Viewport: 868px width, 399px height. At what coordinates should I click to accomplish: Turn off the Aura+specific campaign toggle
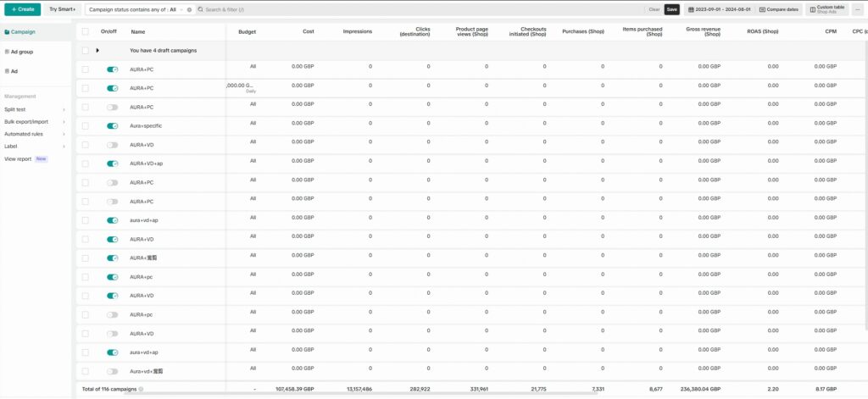(x=112, y=126)
